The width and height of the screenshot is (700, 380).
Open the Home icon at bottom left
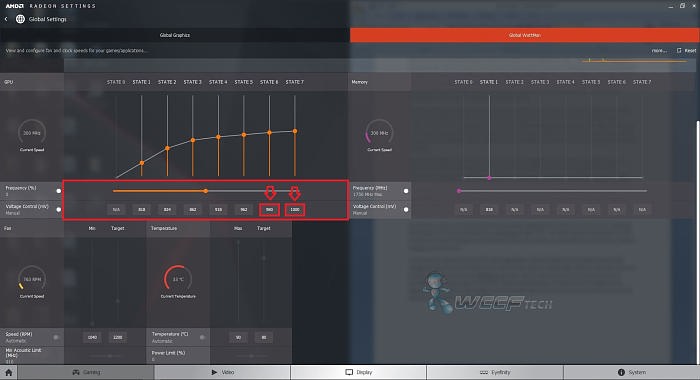click(8, 372)
